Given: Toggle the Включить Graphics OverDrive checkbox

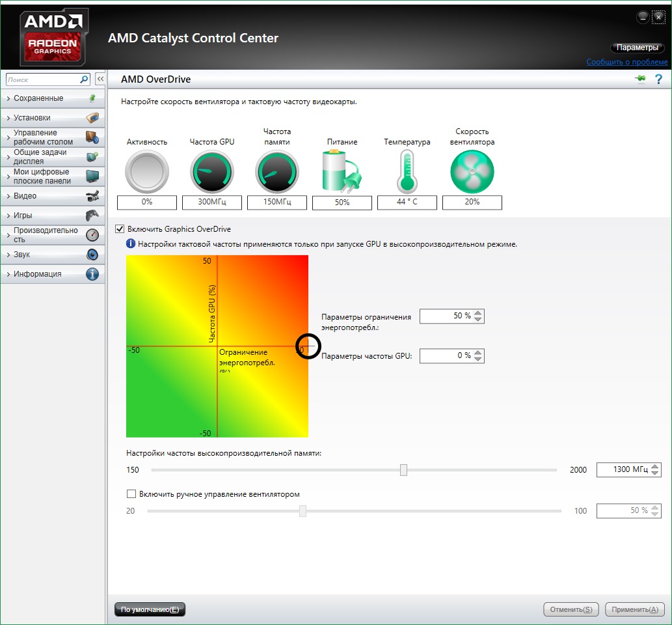Looking at the screenshot, I should click(x=120, y=229).
